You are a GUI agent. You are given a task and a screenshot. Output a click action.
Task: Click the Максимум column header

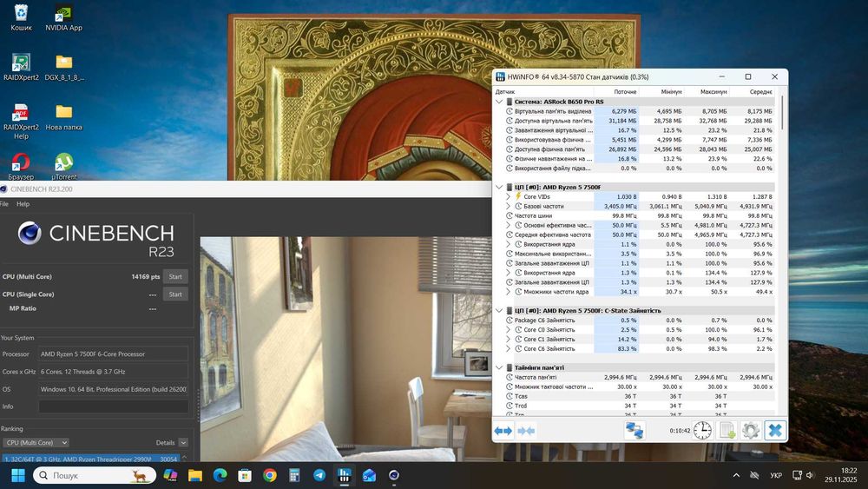(707, 91)
